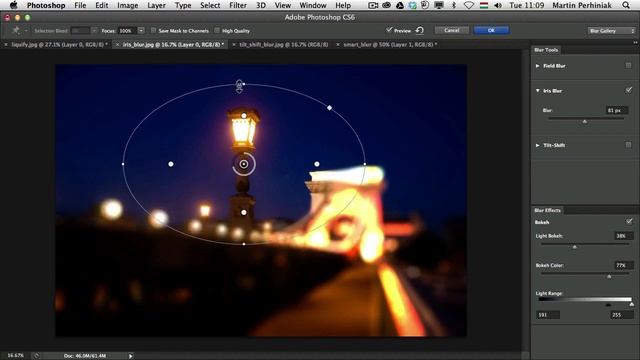This screenshot has height=360, width=640.
Task: Toggle the Bokeh effects checkbox
Action: coord(629,221)
